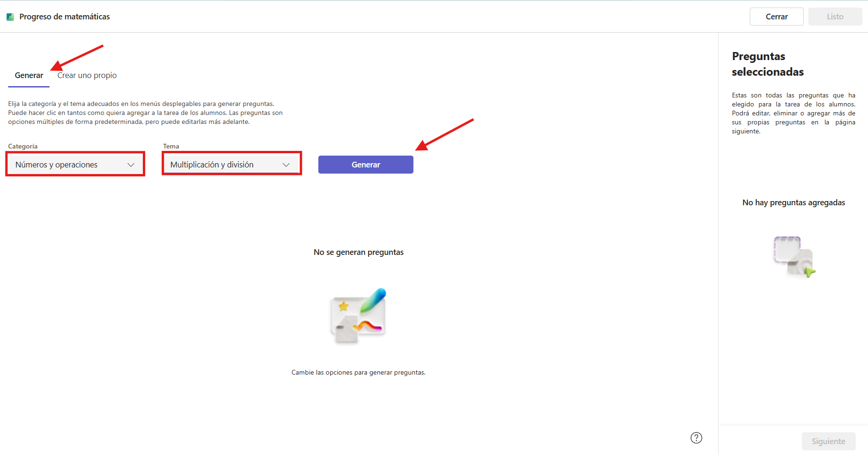
Task: Click the No hay preguntas agregadas text
Action: (x=794, y=202)
